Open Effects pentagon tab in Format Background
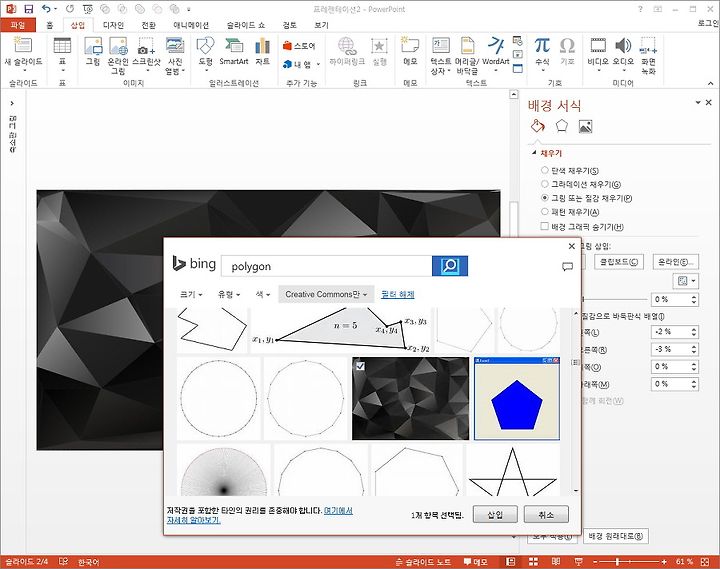 (x=562, y=126)
